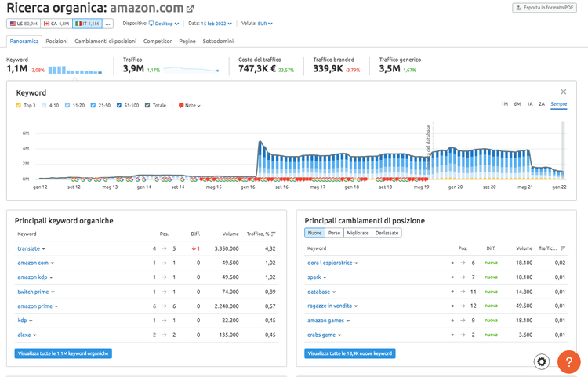Click the Traffico branded 339,9K metric
The width and height of the screenshot is (588, 377).
click(336, 65)
